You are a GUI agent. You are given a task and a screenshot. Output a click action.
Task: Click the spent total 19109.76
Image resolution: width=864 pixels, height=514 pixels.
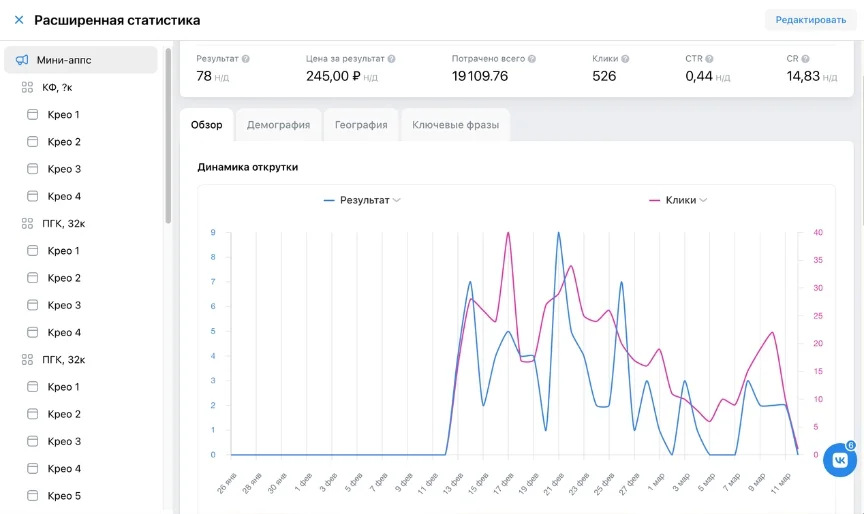point(480,76)
